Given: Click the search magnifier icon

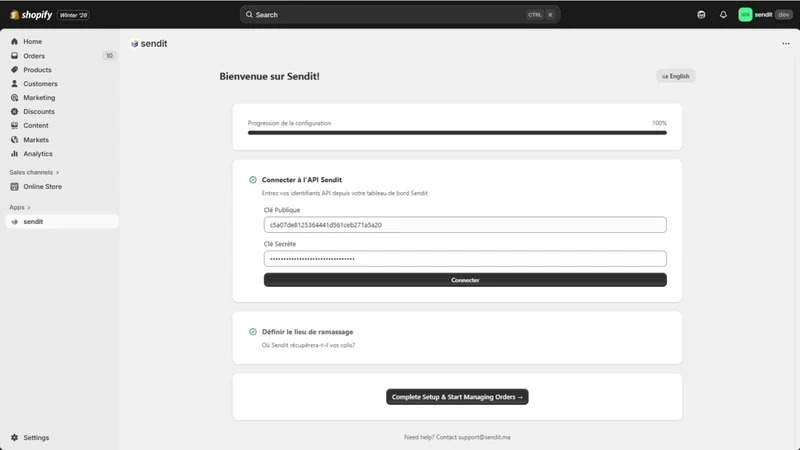Looking at the screenshot, I should tap(249, 15).
